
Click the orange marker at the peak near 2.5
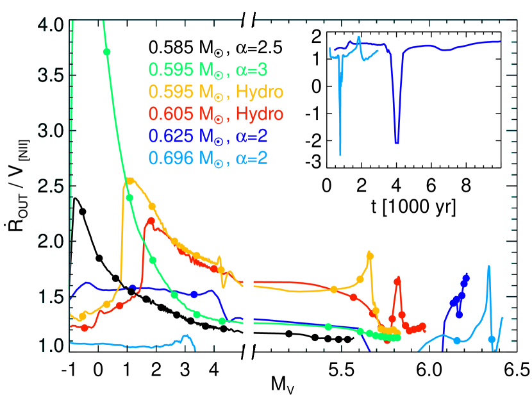coord(129,181)
